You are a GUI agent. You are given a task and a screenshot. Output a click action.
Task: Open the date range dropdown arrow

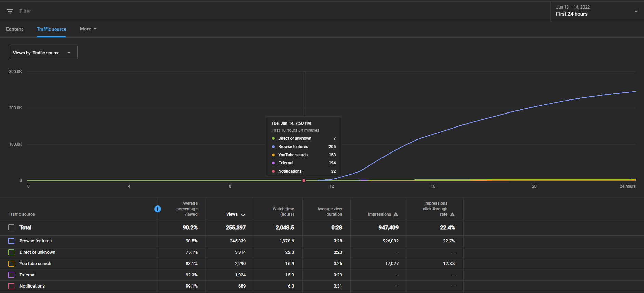point(636,11)
